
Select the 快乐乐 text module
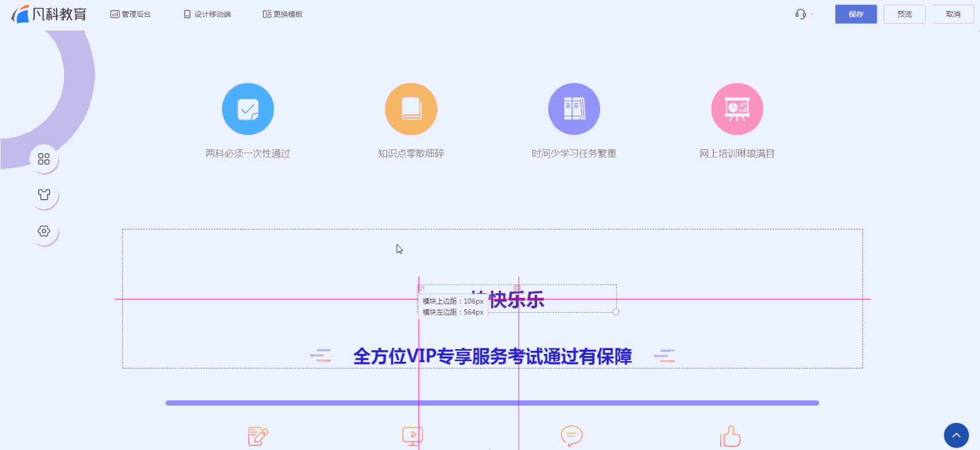click(x=517, y=299)
